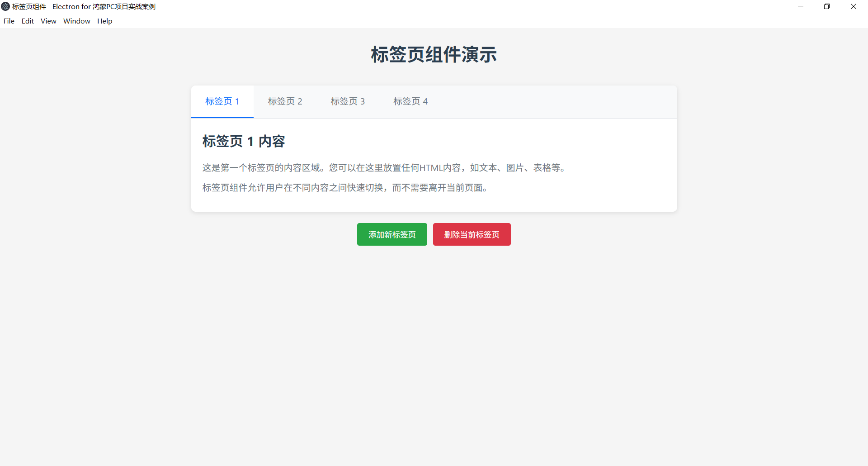Open the Help menu

[x=104, y=21]
